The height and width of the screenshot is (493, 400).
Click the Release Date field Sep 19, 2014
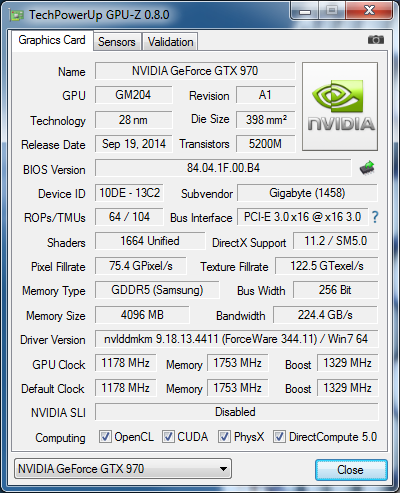(133, 144)
